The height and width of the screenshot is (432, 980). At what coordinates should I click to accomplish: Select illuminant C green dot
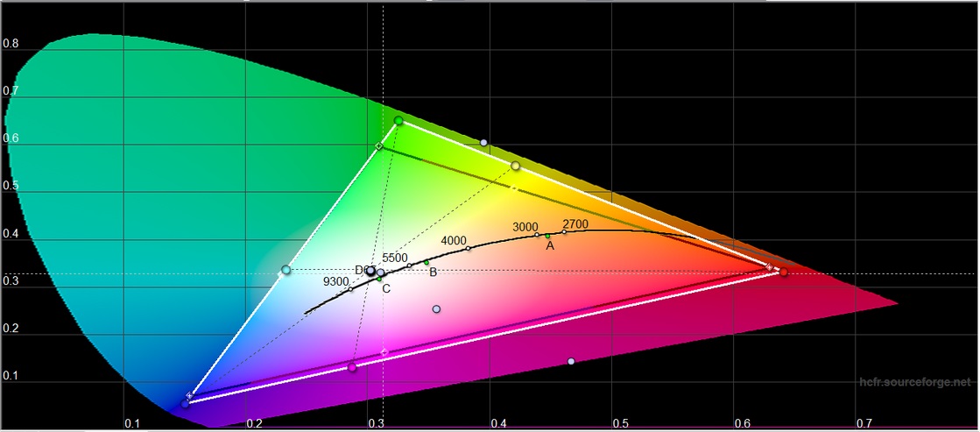point(380,279)
